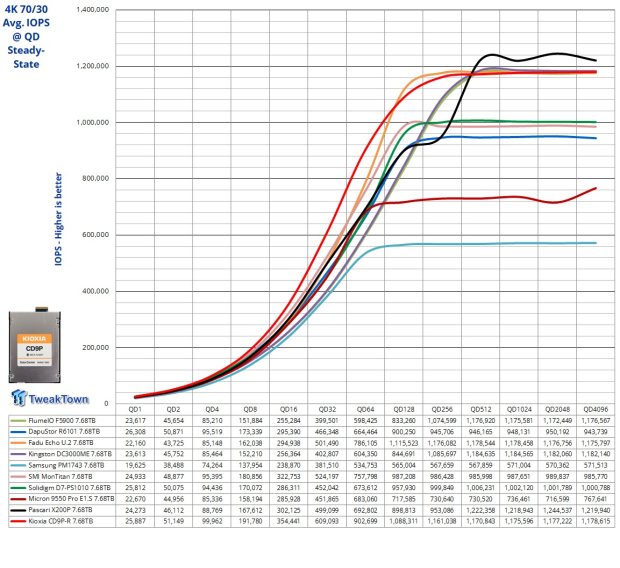Click the QD32 column header
The image size is (620, 568).
(327, 409)
